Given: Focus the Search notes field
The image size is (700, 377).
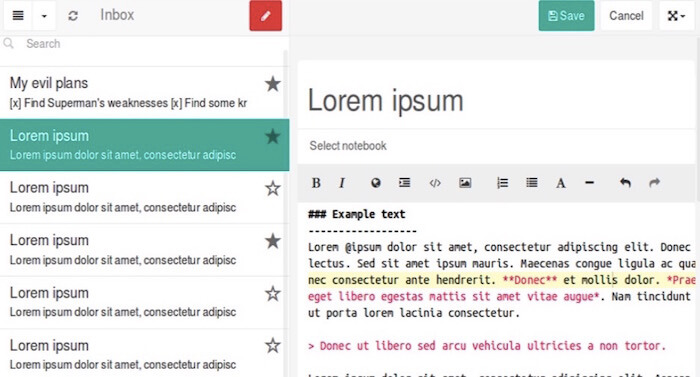Looking at the screenshot, I should pos(143,44).
